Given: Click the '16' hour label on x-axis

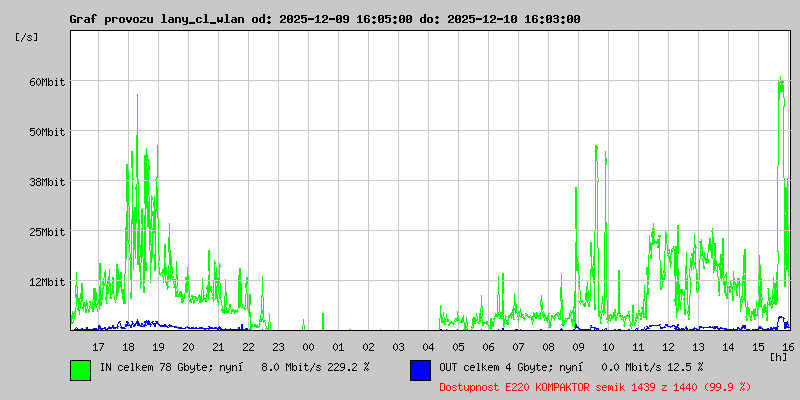Looking at the screenshot, I should (x=788, y=347).
